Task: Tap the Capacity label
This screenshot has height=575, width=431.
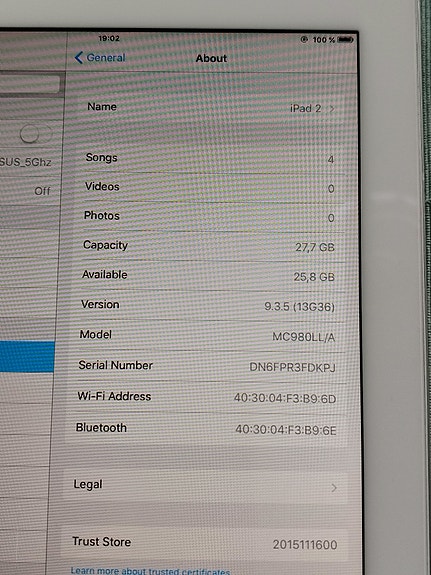Action: click(105, 245)
